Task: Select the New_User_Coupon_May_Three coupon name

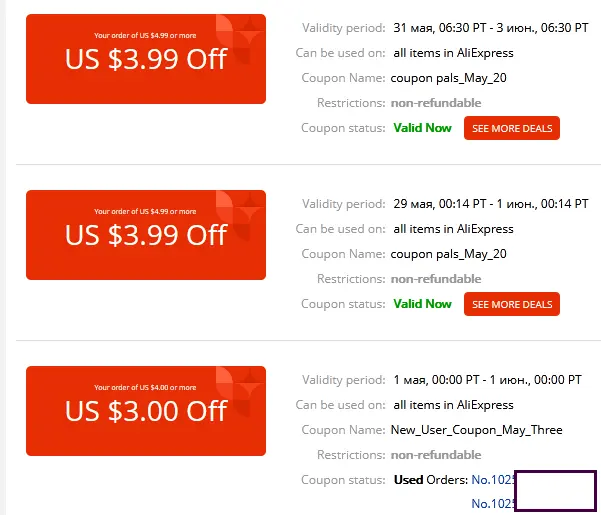Action: coord(476,430)
